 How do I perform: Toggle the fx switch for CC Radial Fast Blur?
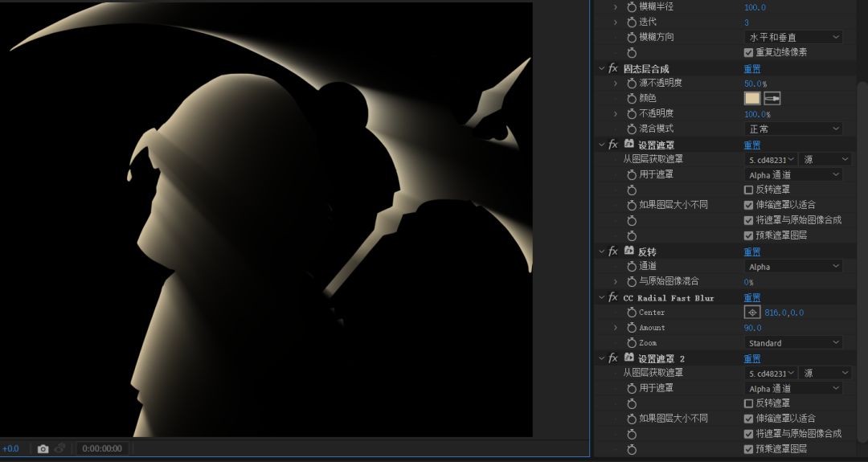click(x=613, y=297)
